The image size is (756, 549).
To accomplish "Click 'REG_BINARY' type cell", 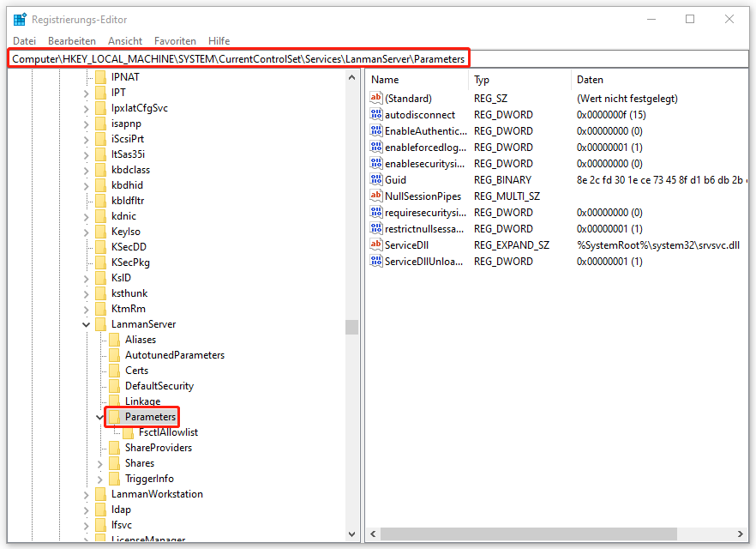I will 502,180.
